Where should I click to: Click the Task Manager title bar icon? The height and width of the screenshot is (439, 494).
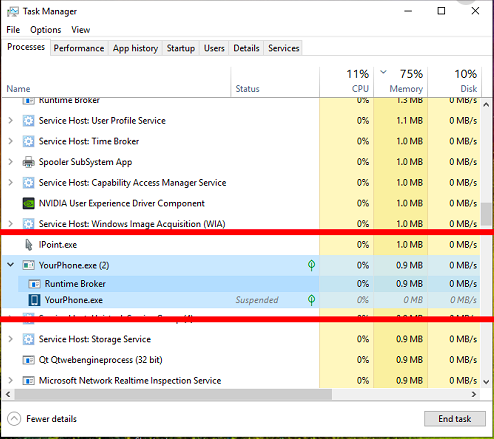coord(13,11)
